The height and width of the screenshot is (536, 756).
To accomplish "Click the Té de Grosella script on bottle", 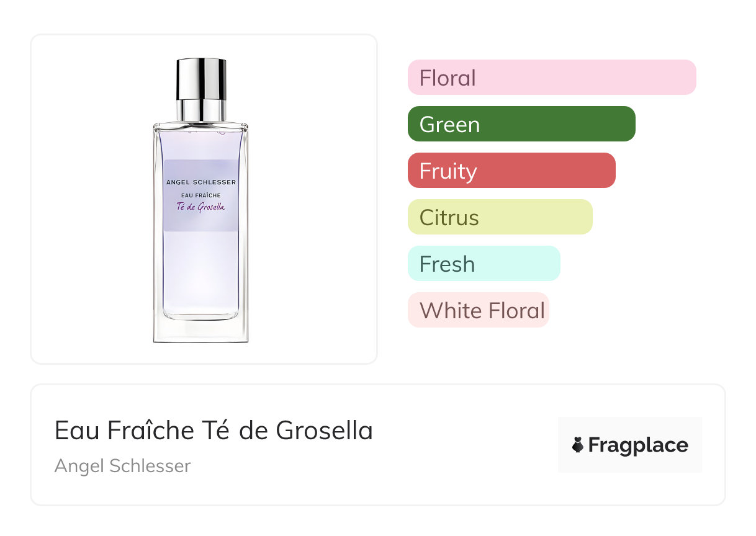I will 201,207.
